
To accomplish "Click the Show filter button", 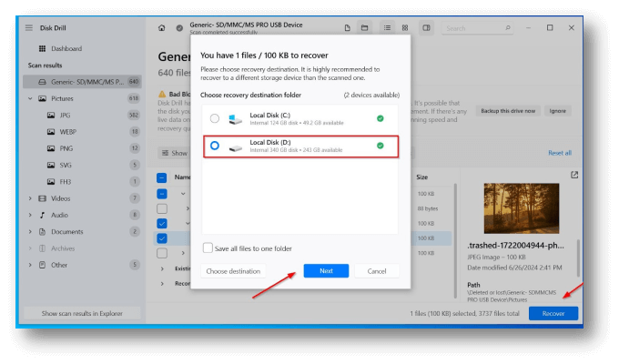I will click(x=175, y=153).
